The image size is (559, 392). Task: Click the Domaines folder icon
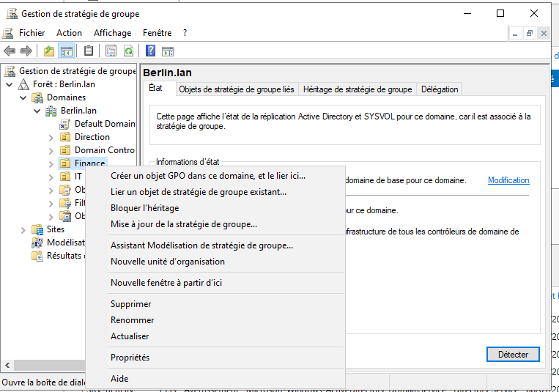pyautogui.click(x=37, y=97)
